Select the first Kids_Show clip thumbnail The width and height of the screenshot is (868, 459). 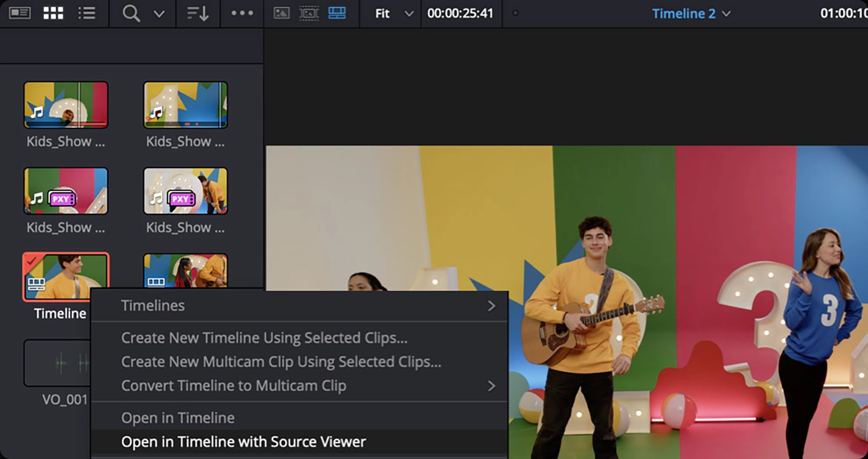pos(66,105)
